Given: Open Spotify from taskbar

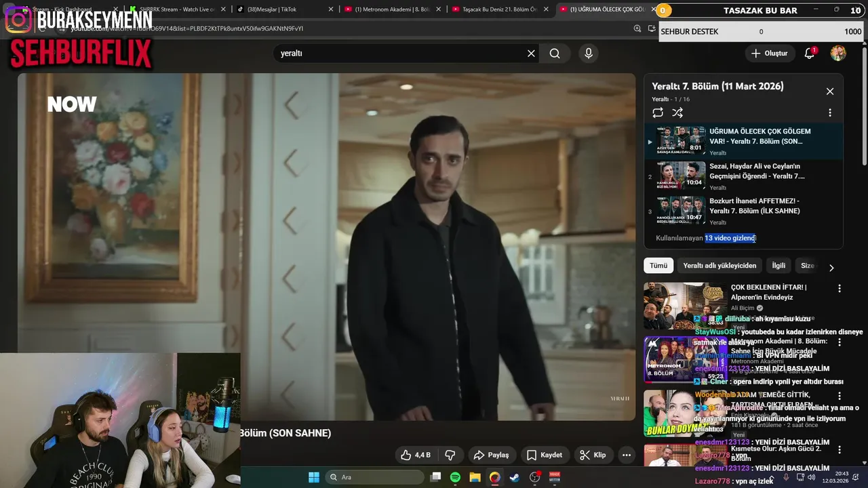Looking at the screenshot, I should pyautogui.click(x=455, y=477).
